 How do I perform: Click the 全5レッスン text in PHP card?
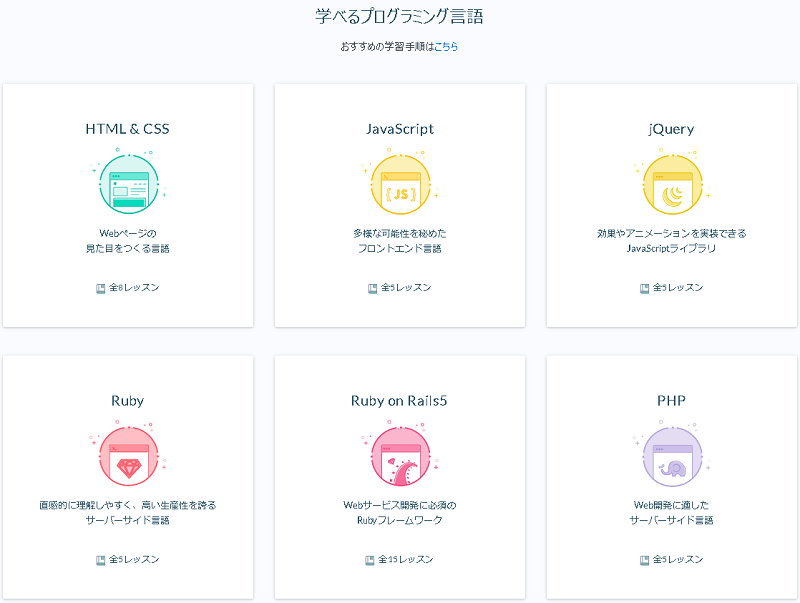[678, 560]
